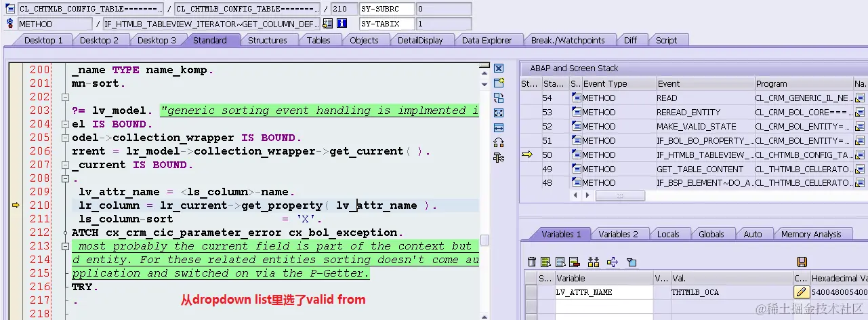Click the navigation icon in REREAD_ENTITY stack row

pos(860,112)
